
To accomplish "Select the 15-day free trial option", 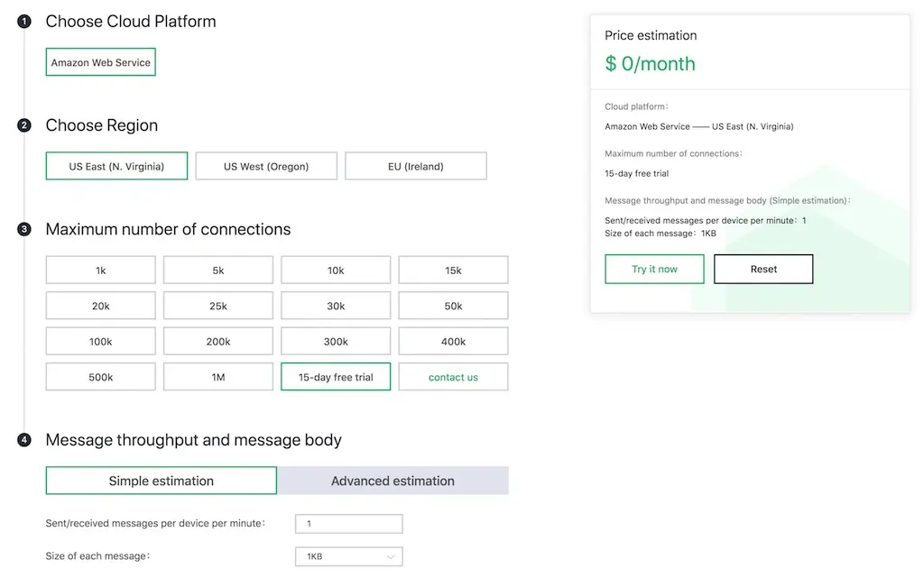I will [x=336, y=377].
